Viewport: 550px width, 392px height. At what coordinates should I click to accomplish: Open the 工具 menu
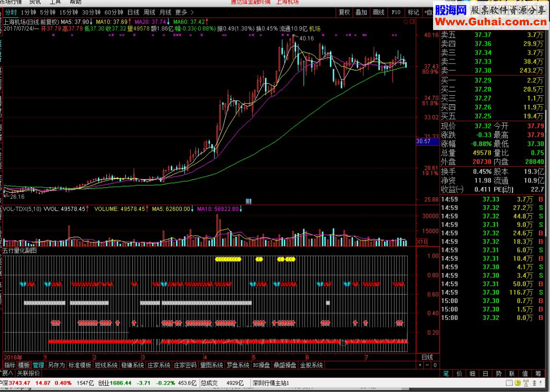coord(55,2)
